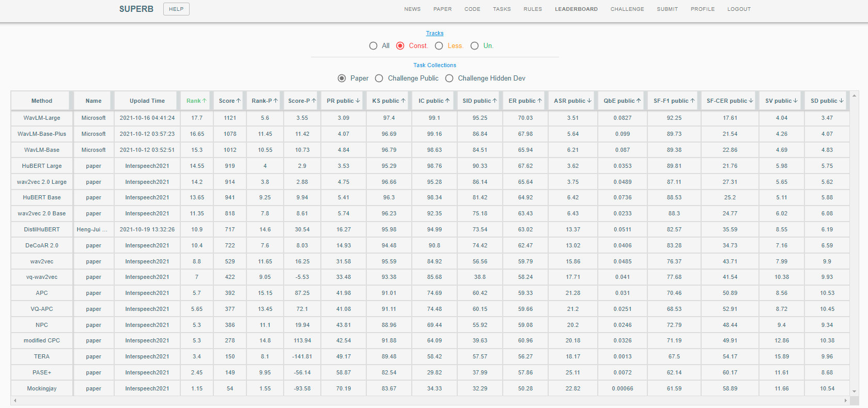Click sort arrow in Score-P header
The width and height of the screenshot is (868, 408).
[314, 101]
